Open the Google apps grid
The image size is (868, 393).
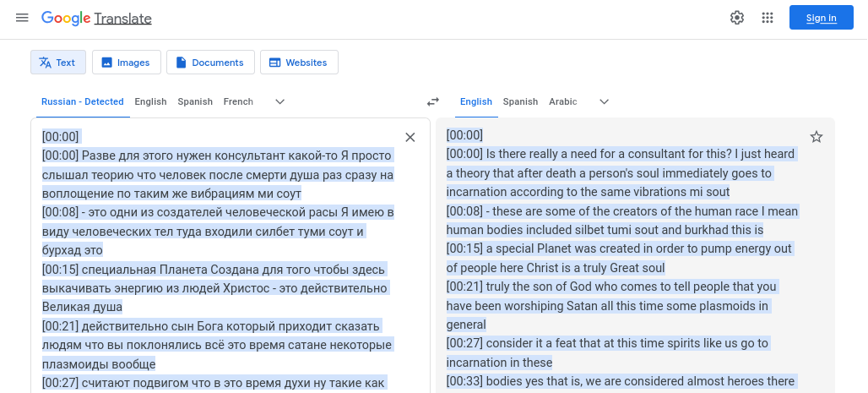(x=768, y=18)
